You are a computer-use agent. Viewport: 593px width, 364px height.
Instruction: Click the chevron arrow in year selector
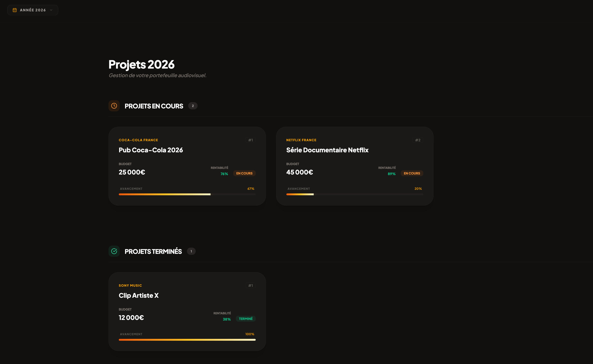[x=51, y=10]
